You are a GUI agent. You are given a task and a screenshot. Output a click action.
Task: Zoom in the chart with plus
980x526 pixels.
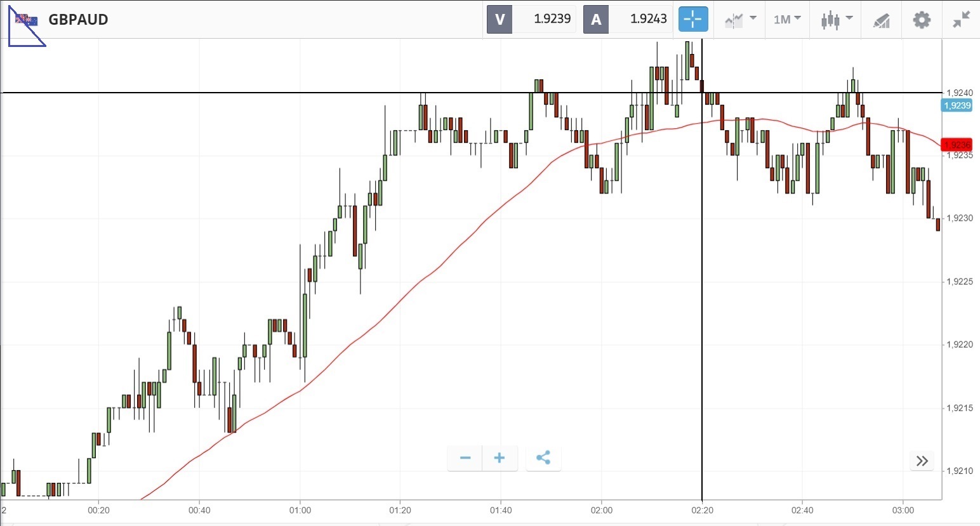tap(500, 458)
